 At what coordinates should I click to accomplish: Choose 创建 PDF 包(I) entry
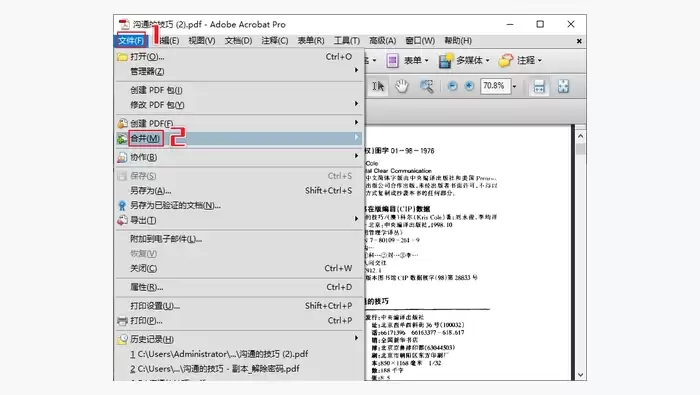(x=240, y=90)
